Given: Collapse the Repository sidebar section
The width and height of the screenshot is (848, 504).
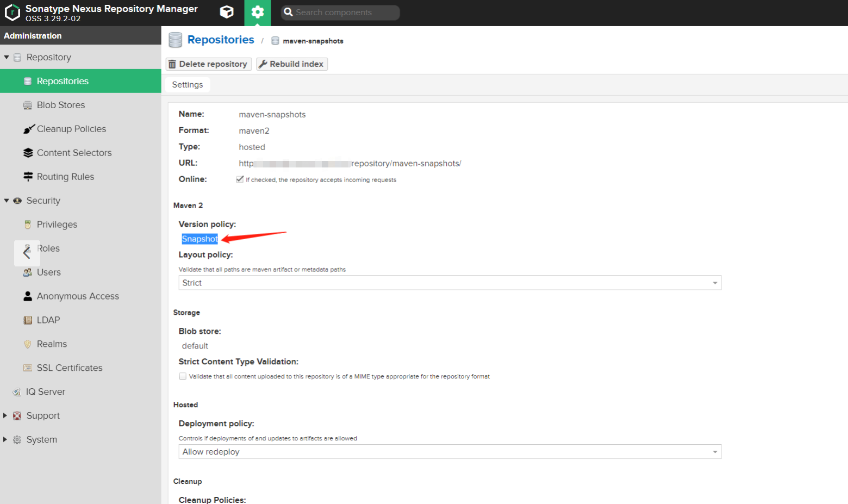Looking at the screenshot, I should pyautogui.click(x=7, y=57).
